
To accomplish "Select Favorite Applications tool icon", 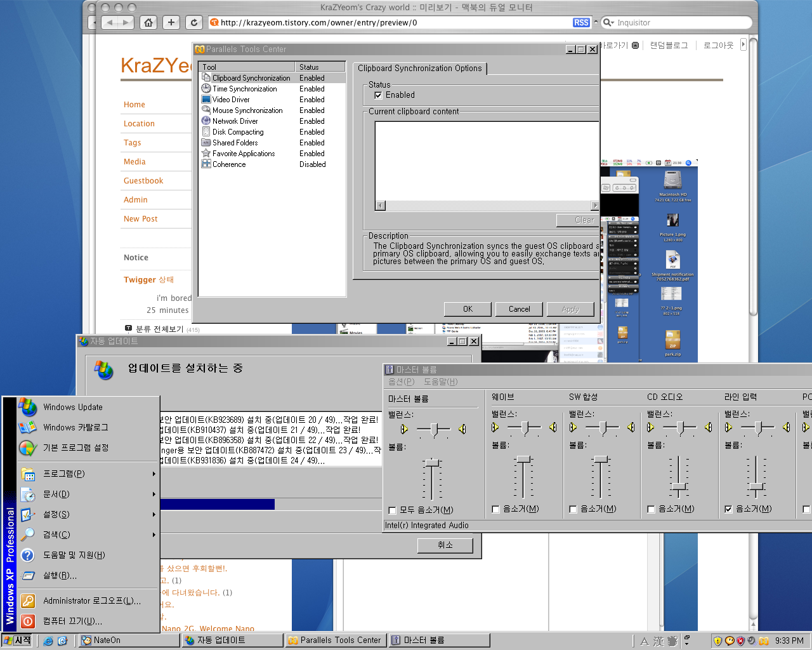I will (206, 154).
